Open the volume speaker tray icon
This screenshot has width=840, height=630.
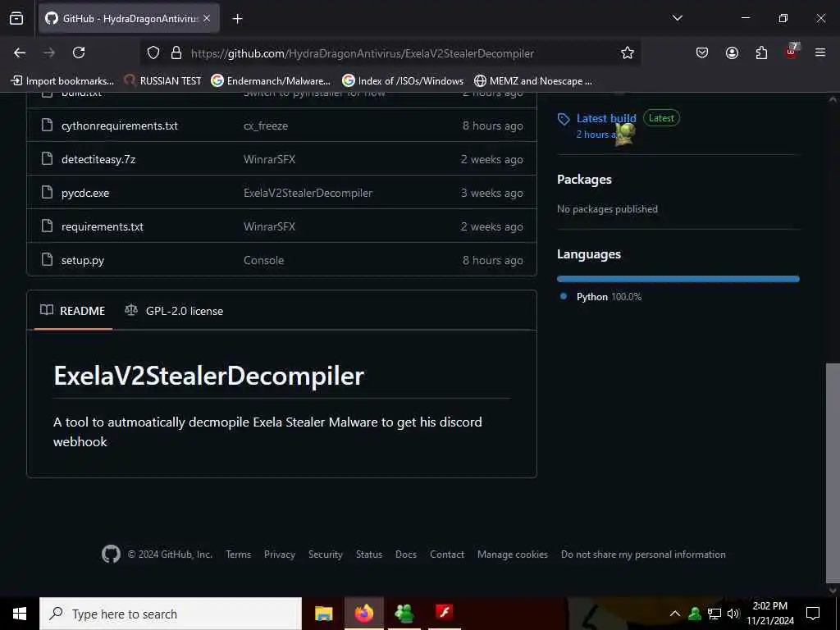(x=733, y=614)
